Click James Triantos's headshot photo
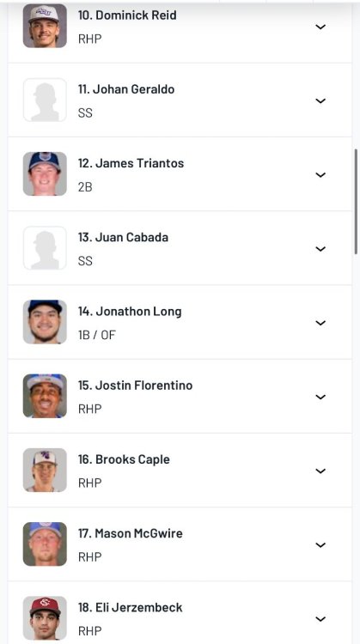The height and width of the screenshot is (644, 360). [45, 173]
